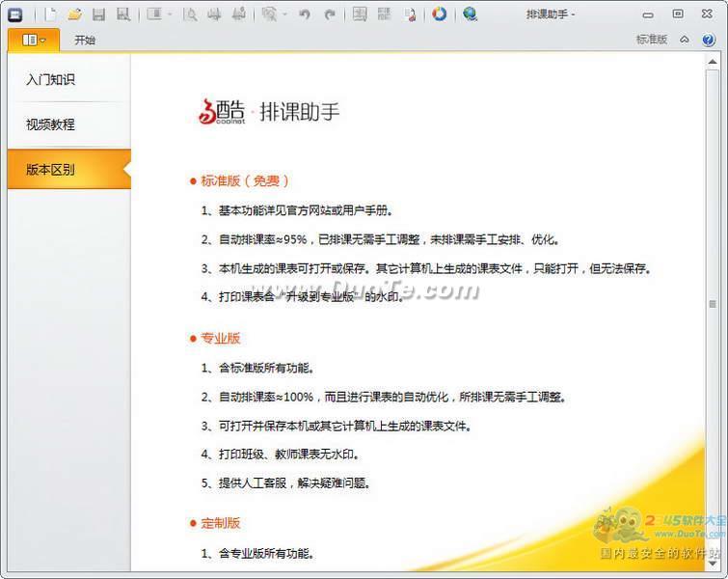The height and width of the screenshot is (579, 728).
Task: Open a file using the yellow folder icon
Action: [75, 14]
